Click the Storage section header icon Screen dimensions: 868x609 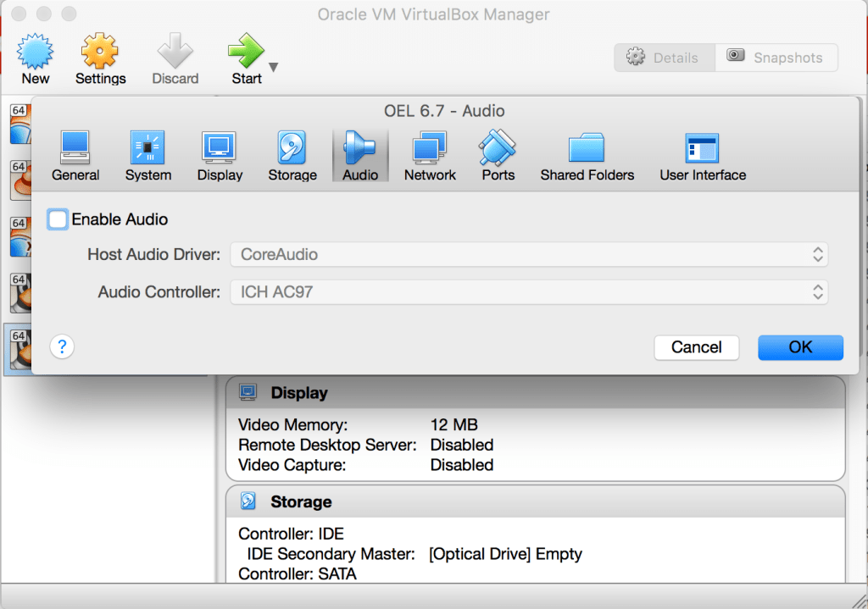248,501
